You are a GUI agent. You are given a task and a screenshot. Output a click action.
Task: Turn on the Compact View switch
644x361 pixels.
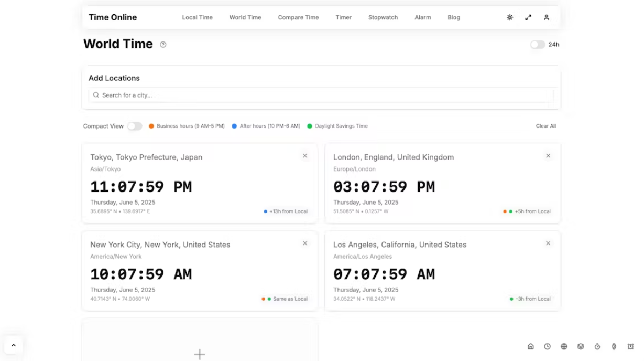click(135, 126)
